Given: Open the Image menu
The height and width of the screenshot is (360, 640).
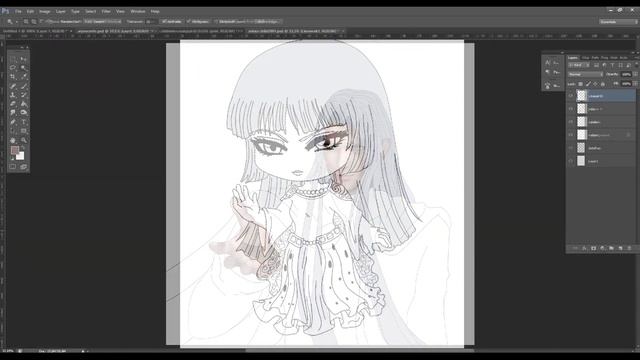Looking at the screenshot, I should coord(44,11).
